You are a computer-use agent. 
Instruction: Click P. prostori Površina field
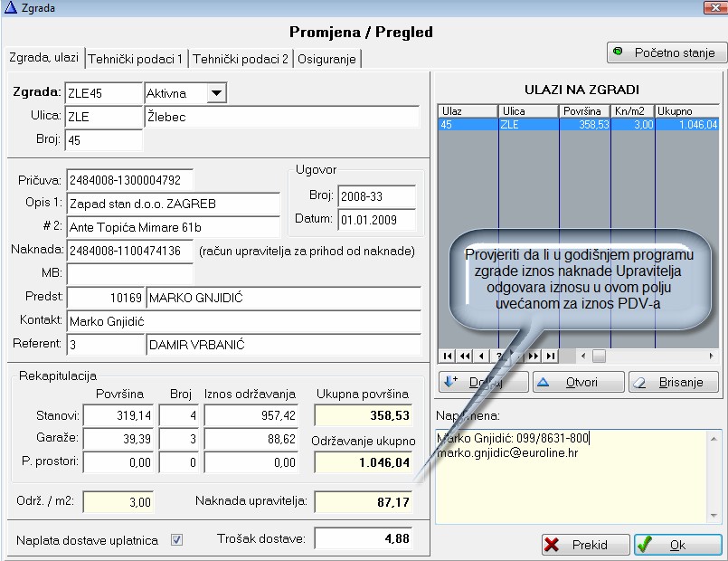coord(118,462)
